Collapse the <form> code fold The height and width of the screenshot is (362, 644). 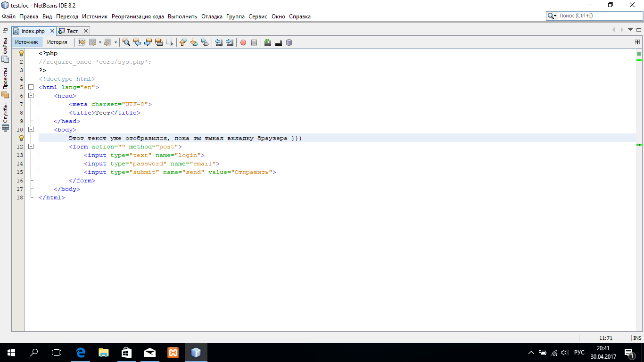31,147
